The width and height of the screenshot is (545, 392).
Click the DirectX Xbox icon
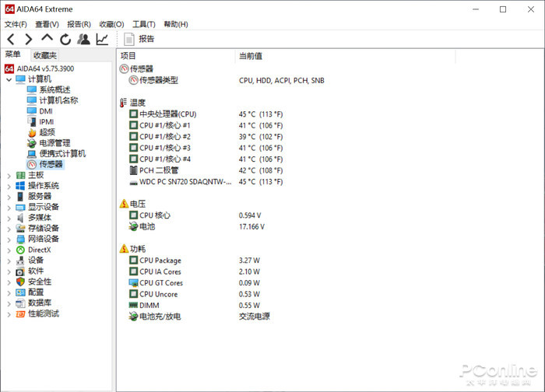pos(20,250)
